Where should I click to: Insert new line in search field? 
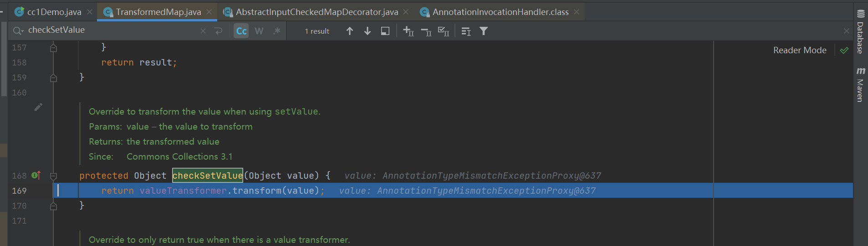pyautogui.click(x=219, y=31)
